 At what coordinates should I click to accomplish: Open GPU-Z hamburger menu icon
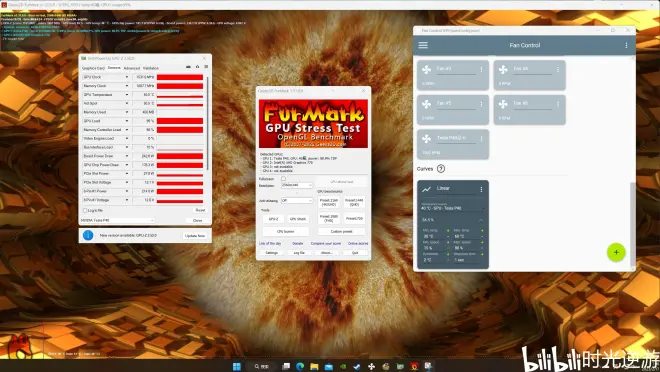click(x=206, y=67)
